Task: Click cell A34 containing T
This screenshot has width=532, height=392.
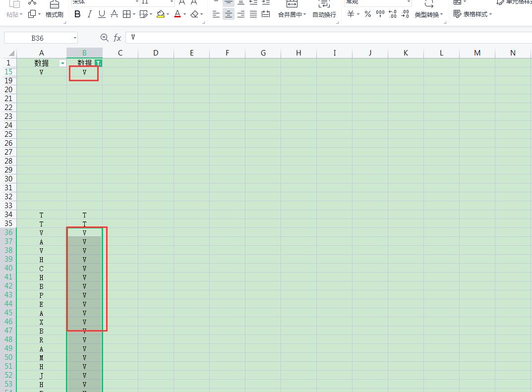Action: [x=41, y=215]
